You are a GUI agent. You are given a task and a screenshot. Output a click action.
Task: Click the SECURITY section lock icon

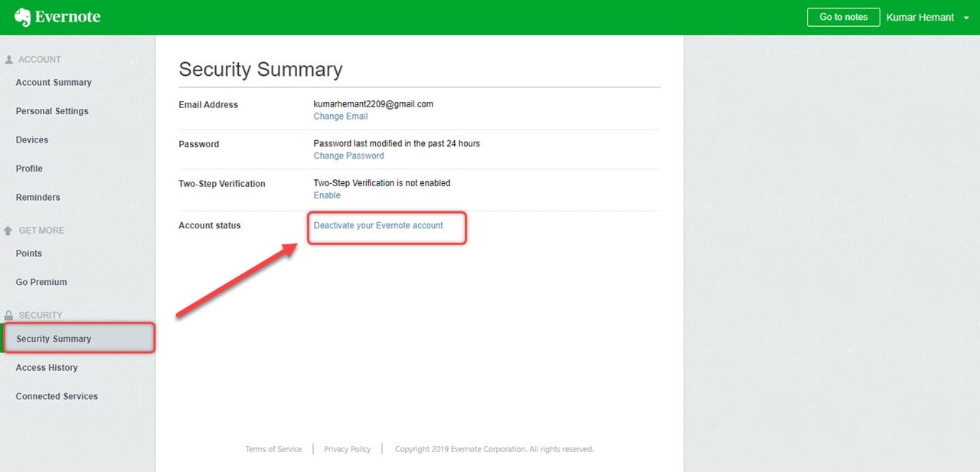8,315
